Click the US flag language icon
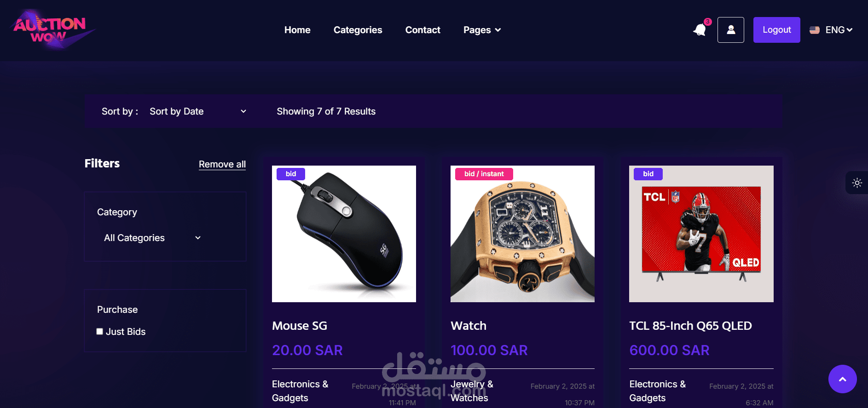The image size is (868, 408). 815,30
